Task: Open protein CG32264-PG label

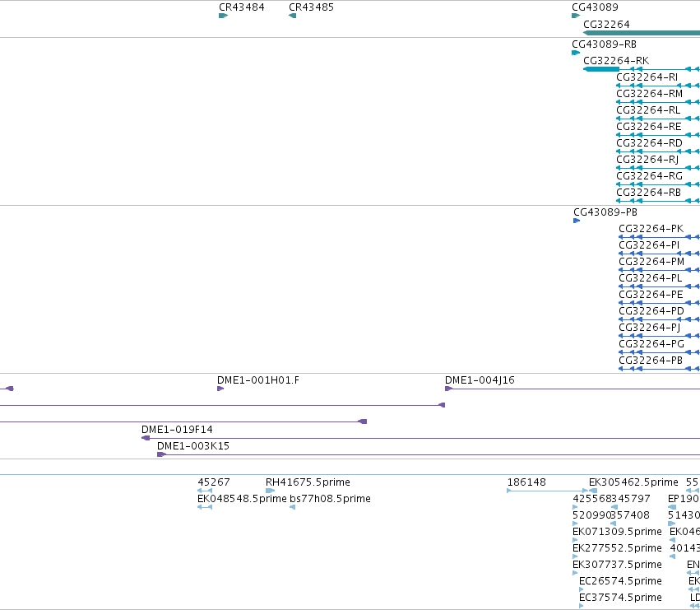Action: pyautogui.click(x=651, y=344)
